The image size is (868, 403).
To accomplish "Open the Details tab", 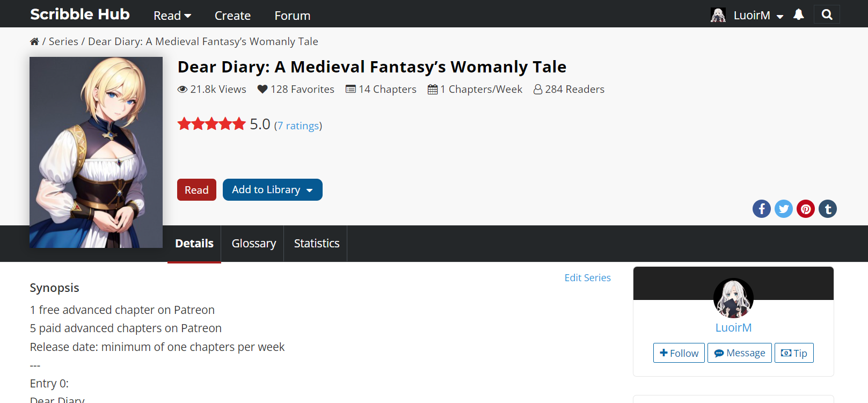I will tap(194, 244).
